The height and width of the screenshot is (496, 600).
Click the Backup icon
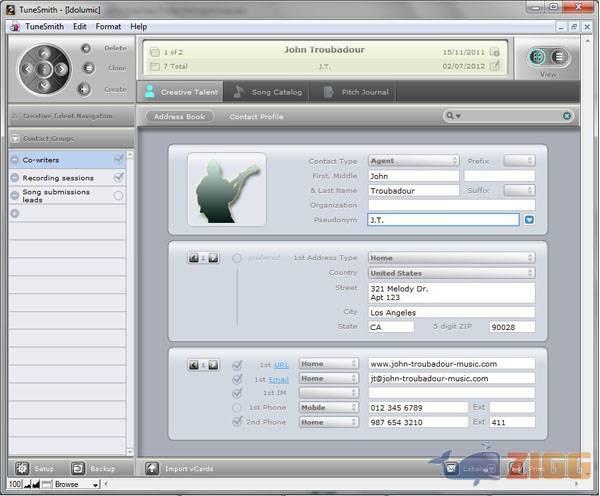point(79,468)
